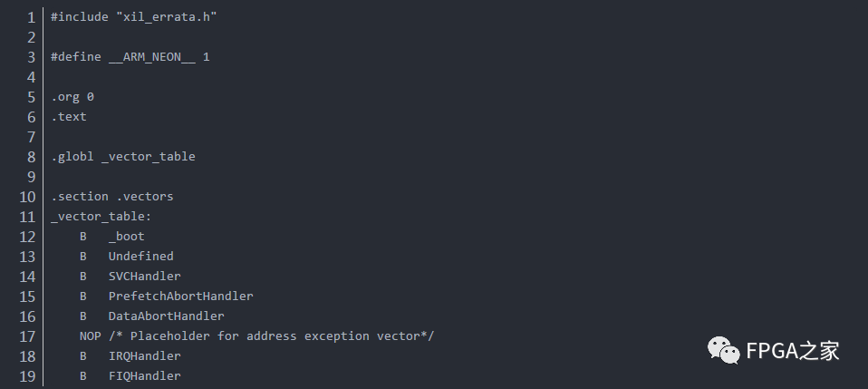Click the _vector_table: label definition
This screenshot has height=389, width=868.
pyautogui.click(x=101, y=217)
